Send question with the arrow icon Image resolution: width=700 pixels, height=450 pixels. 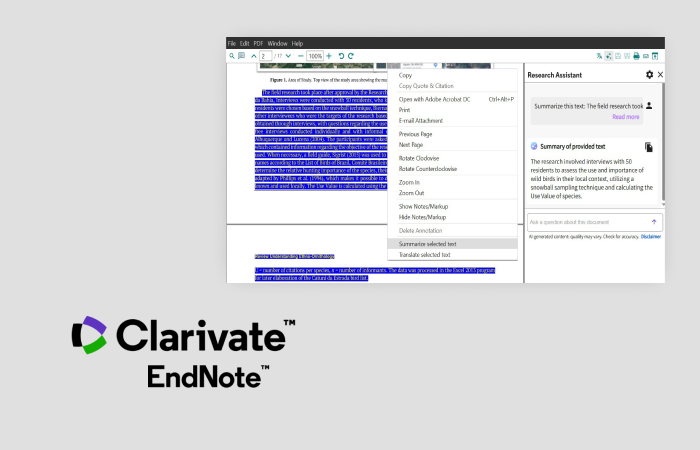pos(654,221)
